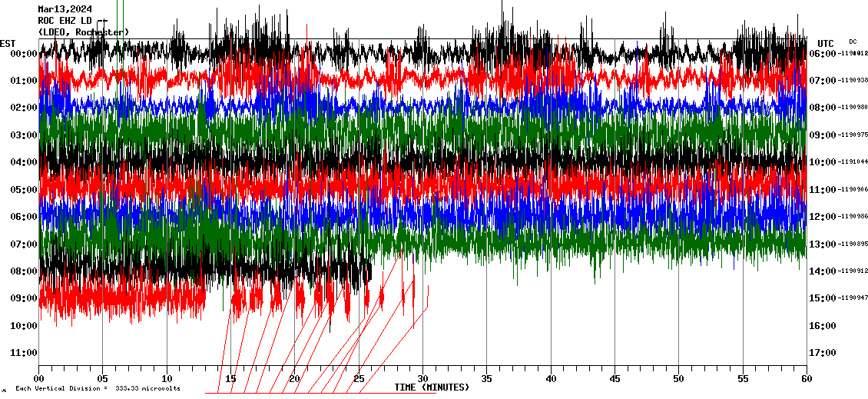Click the (LDEO, Rochester) location text
Image resolution: width=868 pixels, height=399 pixels.
point(83,32)
